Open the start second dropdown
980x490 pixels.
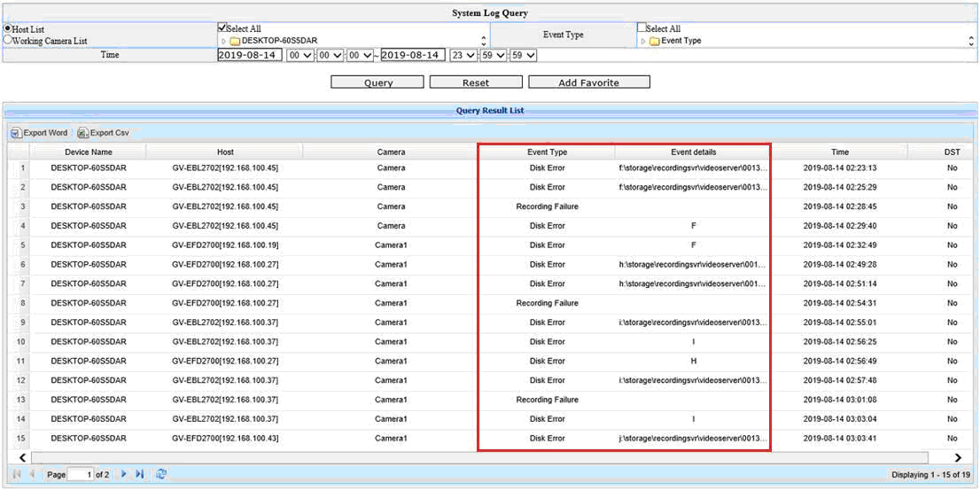360,56
